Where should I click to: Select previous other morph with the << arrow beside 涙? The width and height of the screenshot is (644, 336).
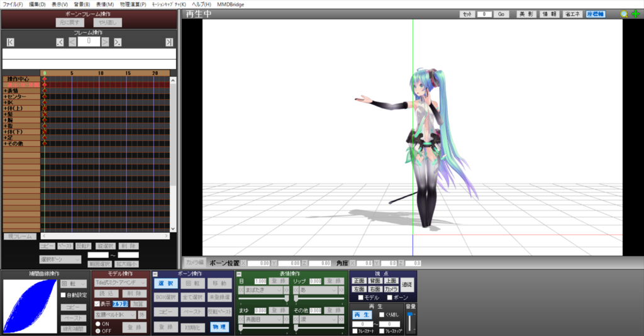coord(296,319)
